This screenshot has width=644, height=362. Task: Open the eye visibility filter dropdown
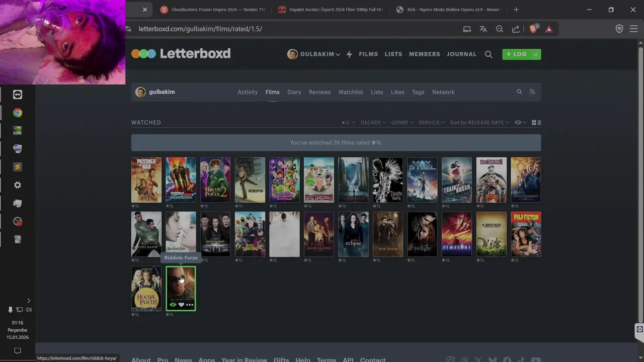click(520, 123)
